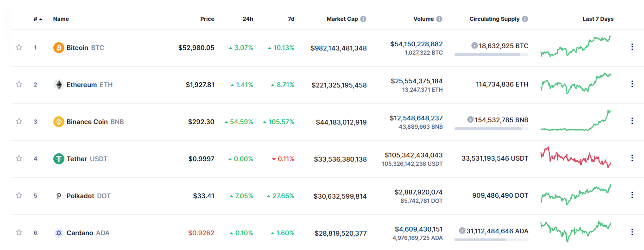Image resolution: width=644 pixels, height=250 pixels.
Task: Open Binance Coin 7-day sparkline chart
Action: click(576, 120)
